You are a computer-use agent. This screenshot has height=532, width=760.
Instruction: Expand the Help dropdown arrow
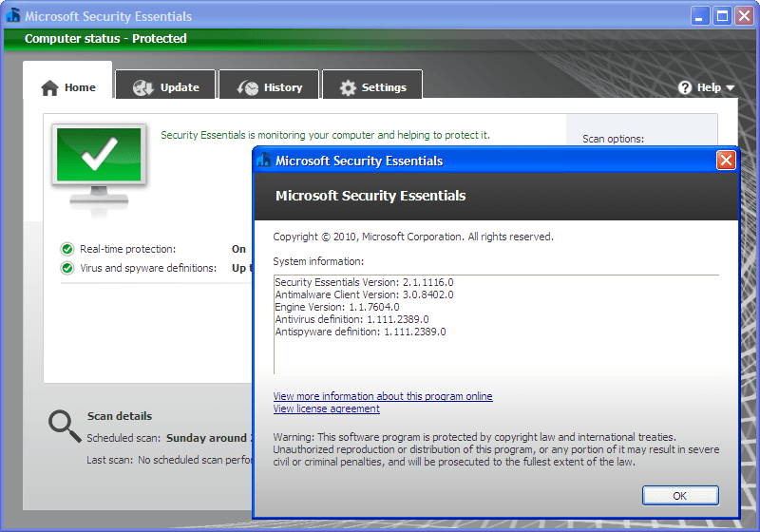731,87
